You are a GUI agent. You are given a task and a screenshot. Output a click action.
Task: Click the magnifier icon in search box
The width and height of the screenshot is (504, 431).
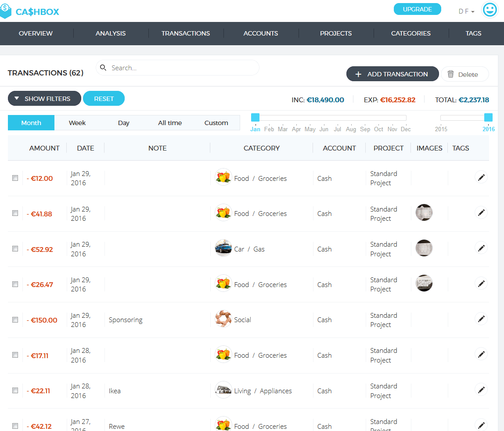point(103,68)
